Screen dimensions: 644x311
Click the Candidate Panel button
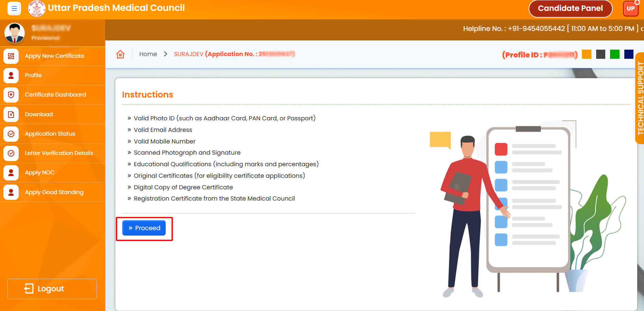click(570, 8)
